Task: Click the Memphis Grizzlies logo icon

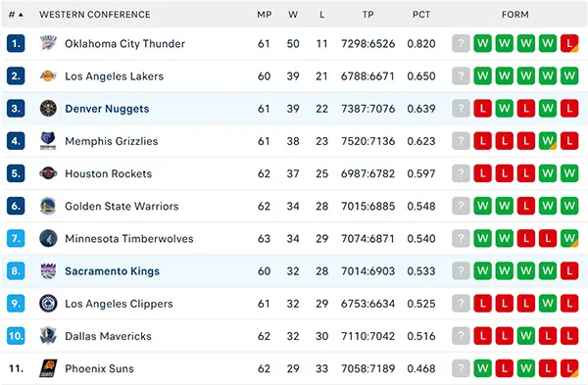Action: [x=48, y=141]
